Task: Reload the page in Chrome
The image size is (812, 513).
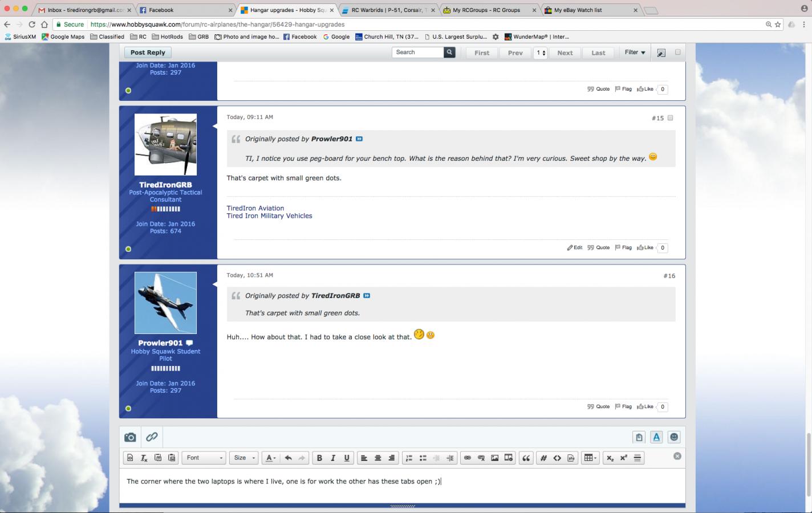Action: pos(32,25)
